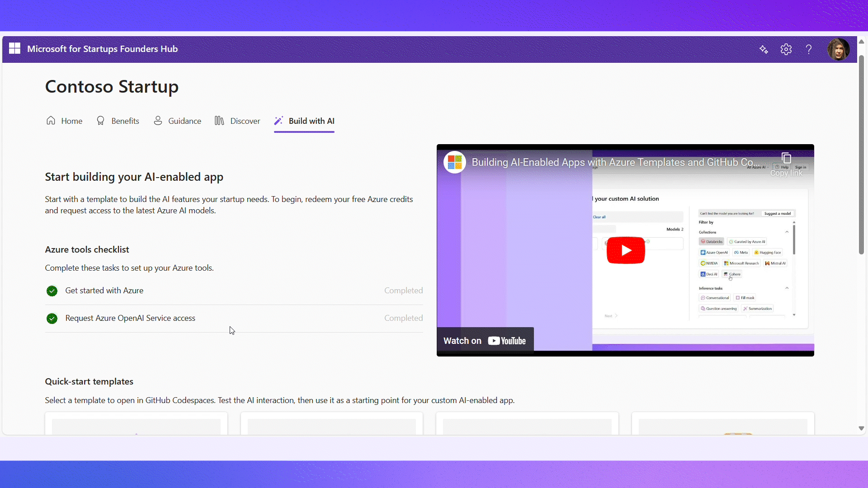Click the wand icon next to Build with AI

pyautogui.click(x=279, y=121)
